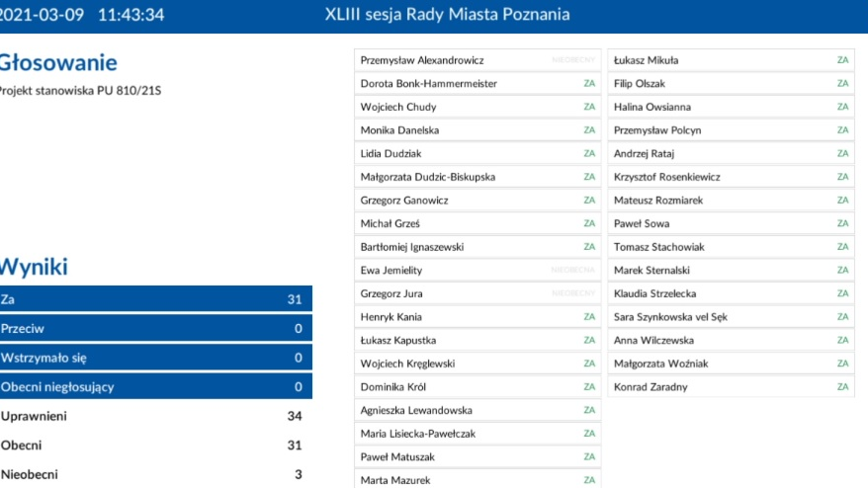This screenshot has width=868, height=488.
Task: Select Sara Szynkowska vel Sęk row
Action: (730, 317)
